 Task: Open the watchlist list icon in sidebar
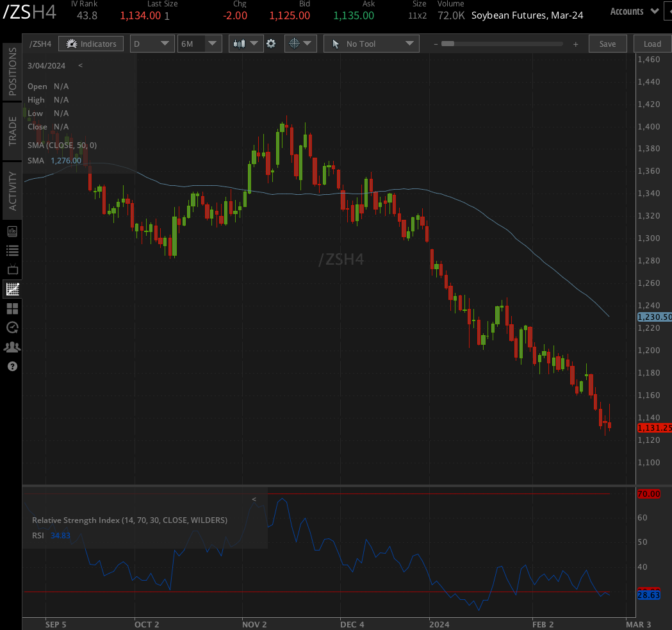(x=12, y=251)
